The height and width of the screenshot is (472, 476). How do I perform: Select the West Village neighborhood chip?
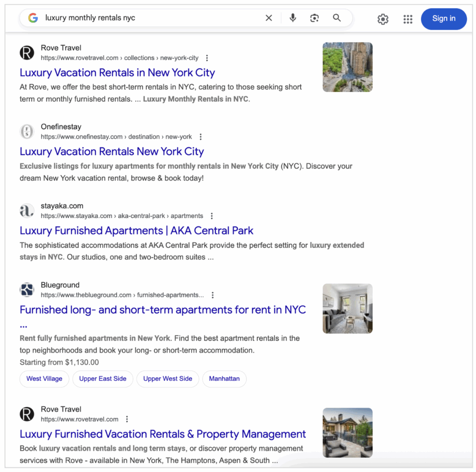(x=44, y=379)
